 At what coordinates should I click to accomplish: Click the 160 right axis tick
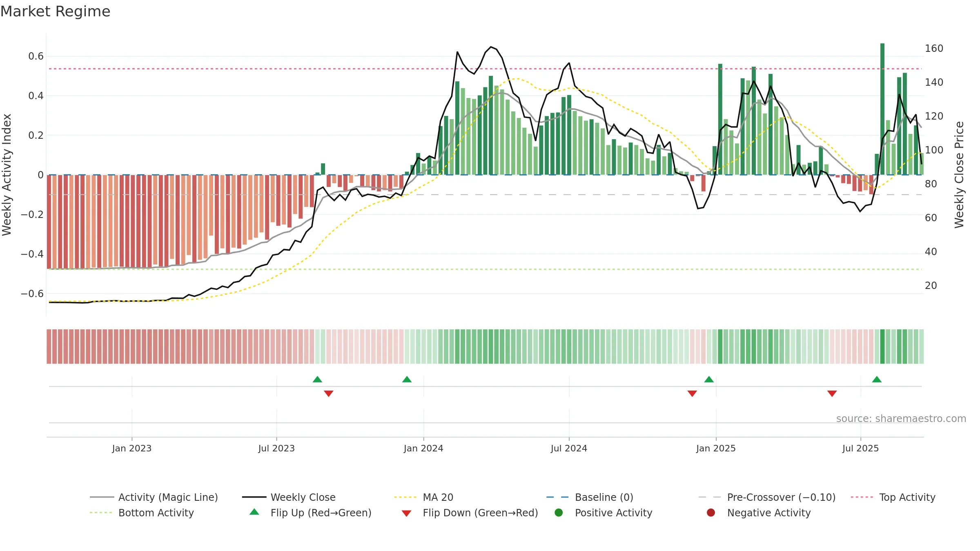[934, 49]
